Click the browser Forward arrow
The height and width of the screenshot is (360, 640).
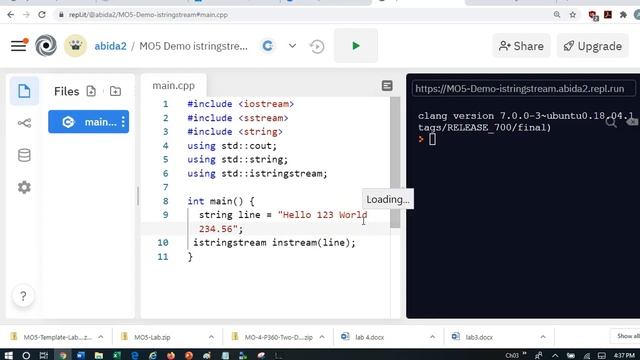point(26,15)
